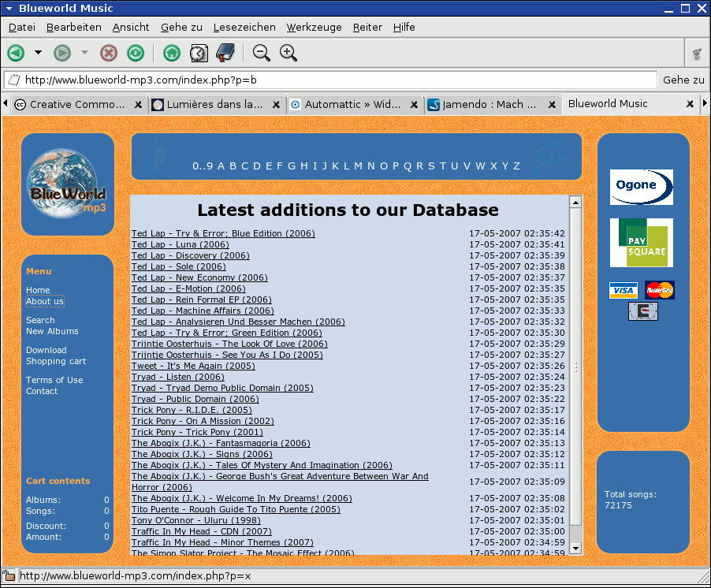Screen dimensions: 711x588
Task: Click the page icon in address bar
Action: click(x=14, y=80)
